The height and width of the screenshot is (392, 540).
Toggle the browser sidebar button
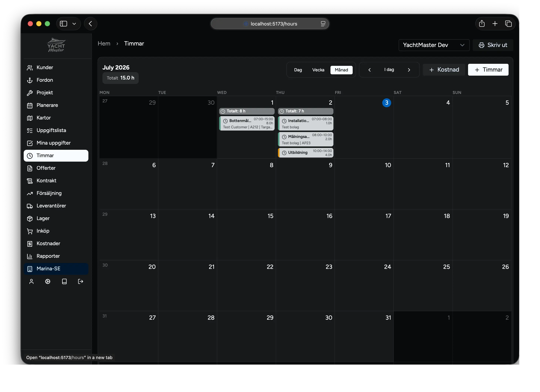click(64, 24)
